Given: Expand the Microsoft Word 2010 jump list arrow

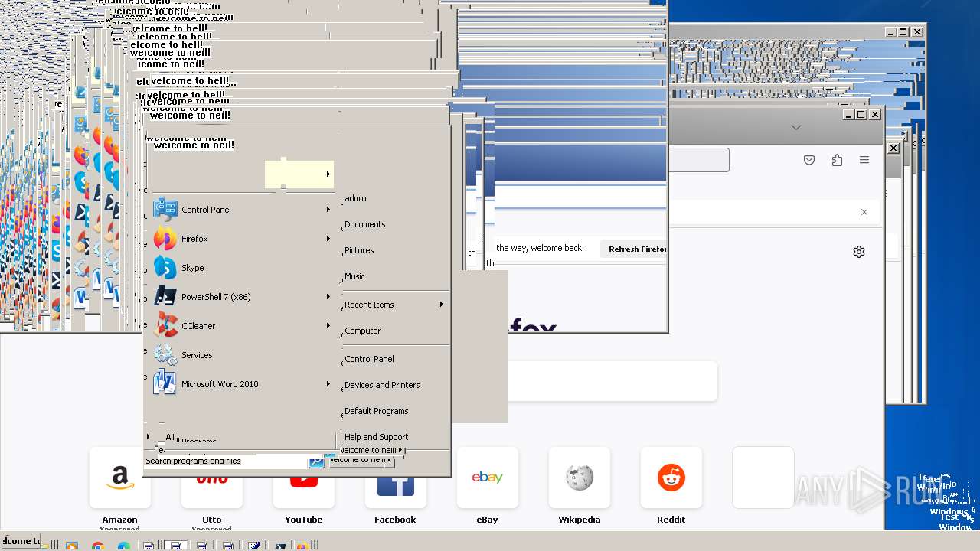Looking at the screenshot, I should [x=328, y=384].
